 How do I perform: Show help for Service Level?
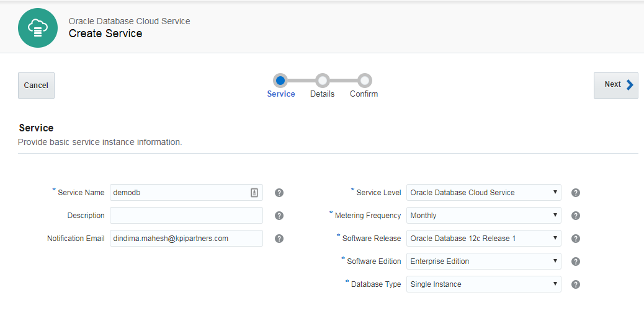[576, 193]
